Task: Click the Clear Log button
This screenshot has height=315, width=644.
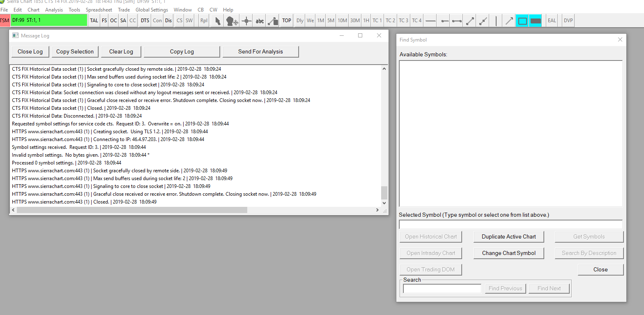Action: [x=121, y=51]
